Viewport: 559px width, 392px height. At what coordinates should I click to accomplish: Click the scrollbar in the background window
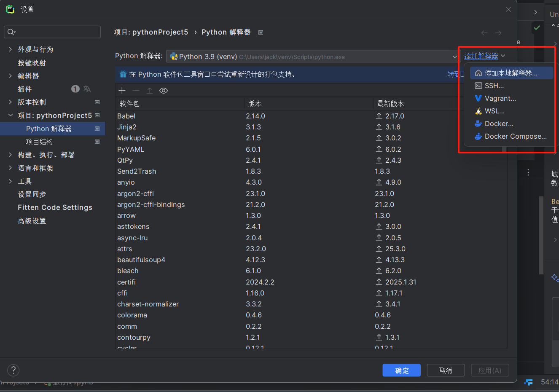point(541,235)
